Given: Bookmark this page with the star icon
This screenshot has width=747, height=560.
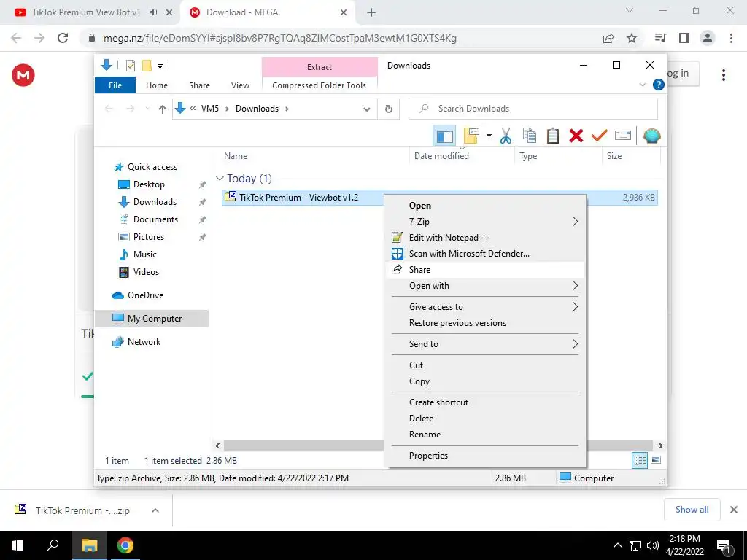Looking at the screenshot, I should (x=632, y=38).
